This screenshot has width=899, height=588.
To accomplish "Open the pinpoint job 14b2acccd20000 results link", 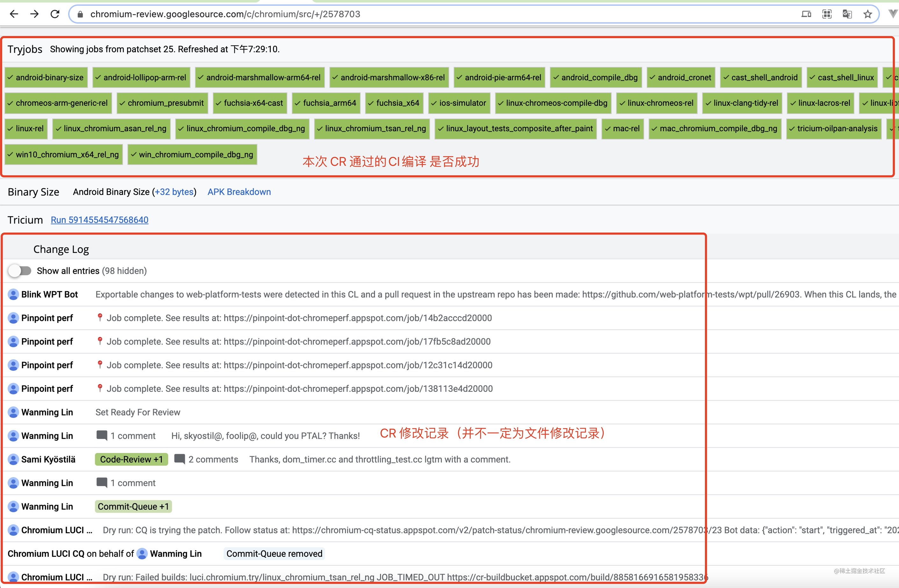I will [357, 318].
